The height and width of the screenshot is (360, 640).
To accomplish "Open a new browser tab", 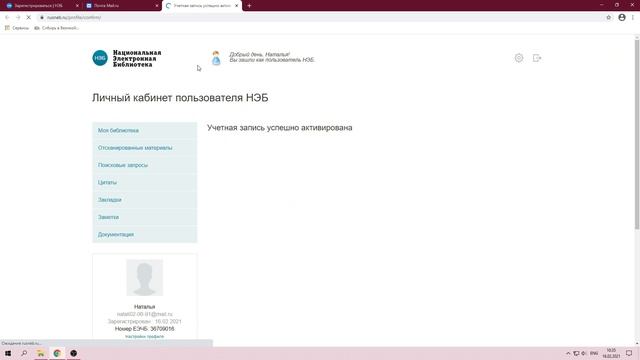I will pyautogui.click(x=249, y=6).
